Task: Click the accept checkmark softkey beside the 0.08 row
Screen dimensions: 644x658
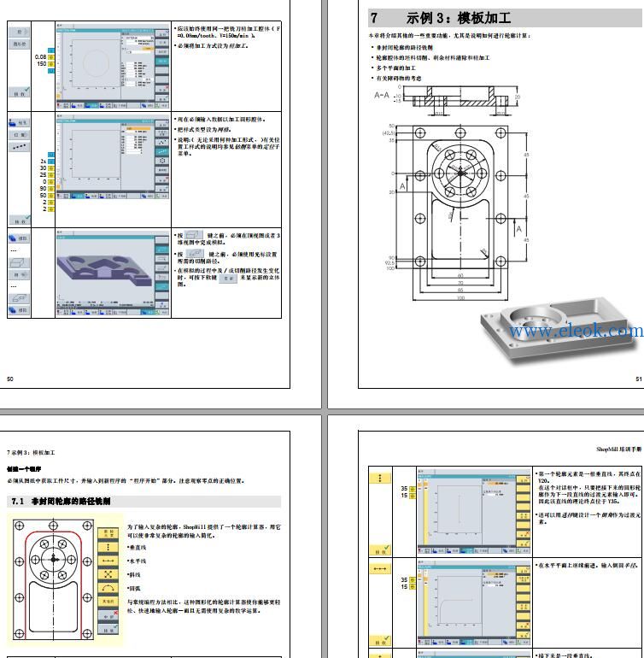Action: [19, 92]
